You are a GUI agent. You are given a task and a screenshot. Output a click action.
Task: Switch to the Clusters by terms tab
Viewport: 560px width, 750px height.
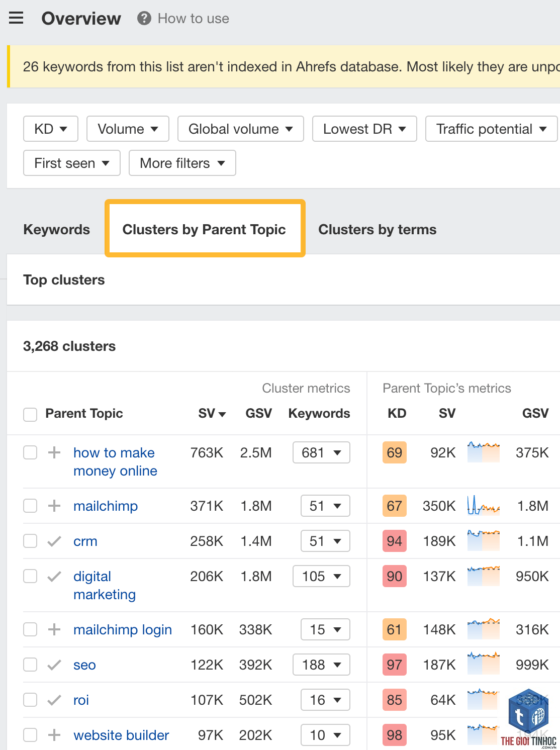[378, 229]
